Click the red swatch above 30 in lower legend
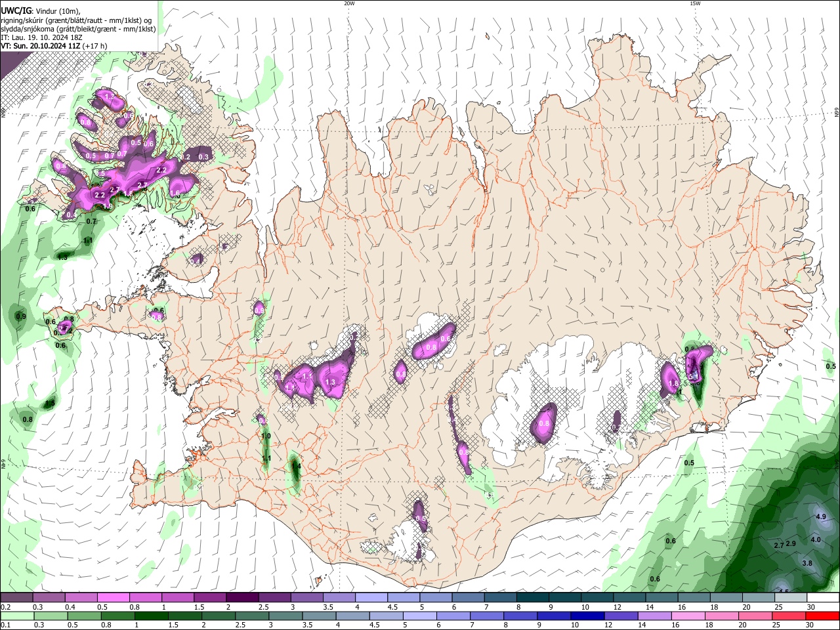Image resolution: width=840 pixels, height=630 pixels. (x=823, y=616)
